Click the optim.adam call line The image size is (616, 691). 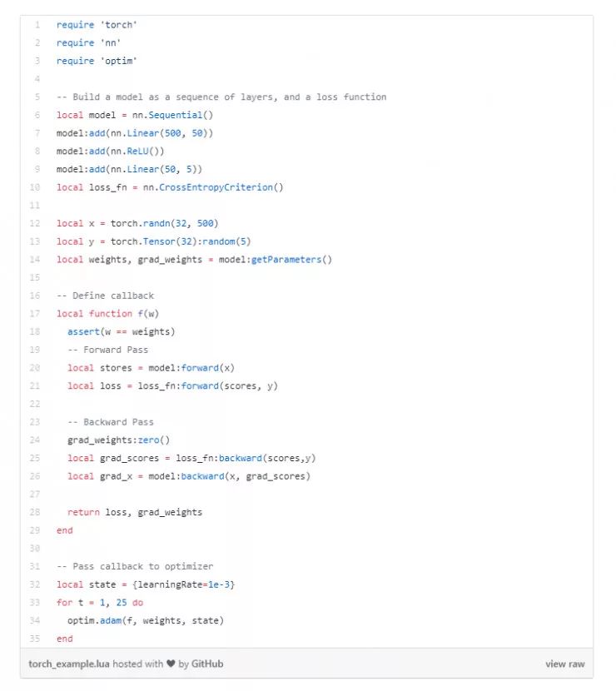click(x=146, y=620)
